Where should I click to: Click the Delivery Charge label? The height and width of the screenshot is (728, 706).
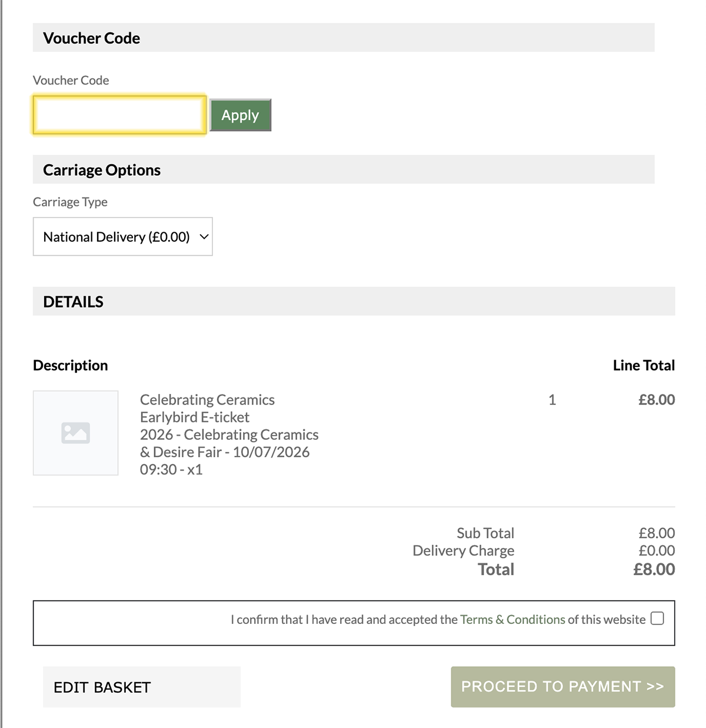pyautogui.click(x=464, y=550)
